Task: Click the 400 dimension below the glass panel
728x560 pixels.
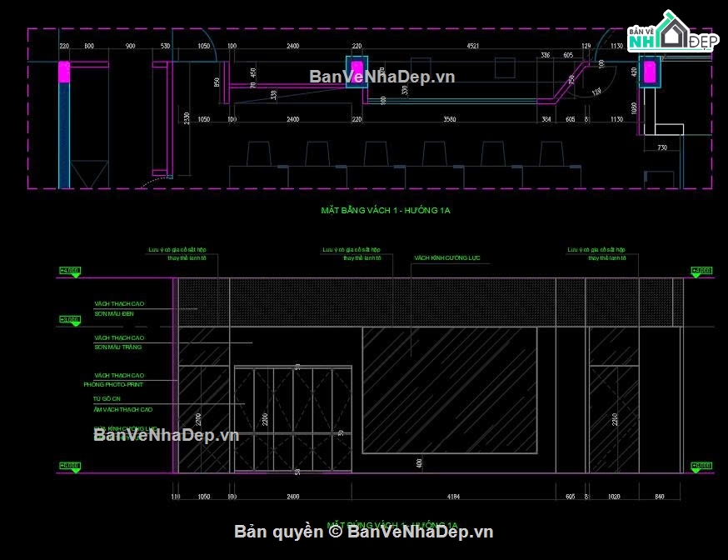Action: click(419, 463)
